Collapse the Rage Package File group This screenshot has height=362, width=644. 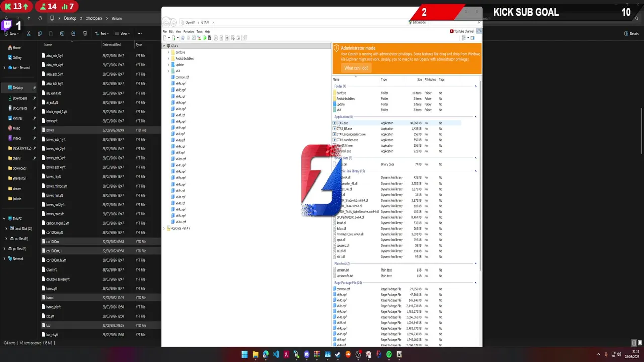click(476, 283)
